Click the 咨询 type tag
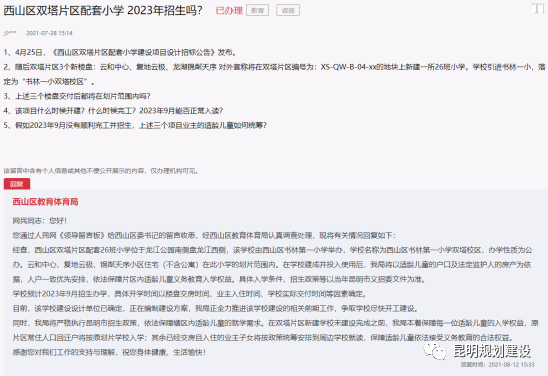 click(x=288, y=10)
